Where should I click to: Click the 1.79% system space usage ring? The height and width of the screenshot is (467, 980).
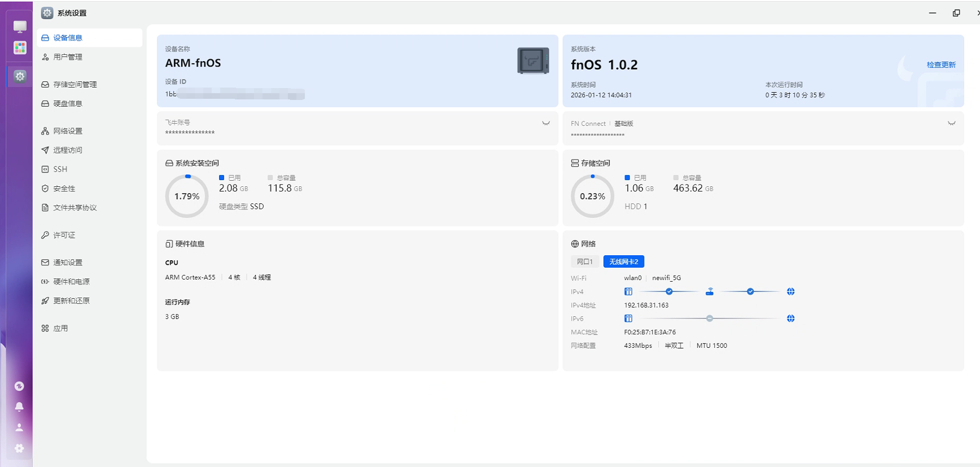187,196
